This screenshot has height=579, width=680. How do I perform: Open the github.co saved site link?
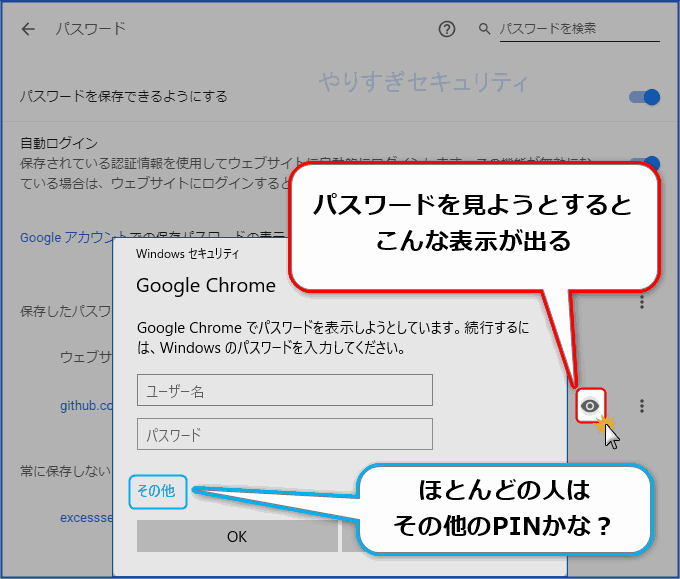[86, 406]
